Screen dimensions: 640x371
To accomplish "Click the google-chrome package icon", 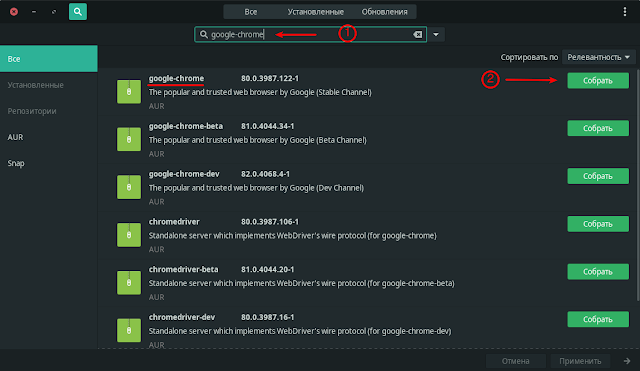I will pos(129,92).
